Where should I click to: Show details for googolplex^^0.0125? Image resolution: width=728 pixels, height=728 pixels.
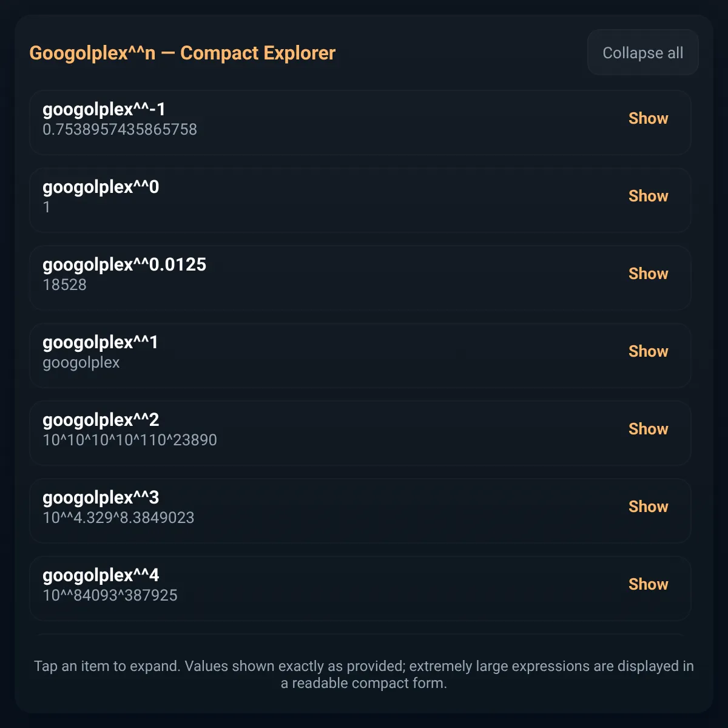point(648,274)
